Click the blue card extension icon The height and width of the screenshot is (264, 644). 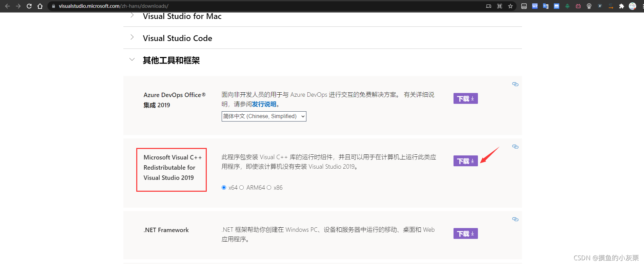point(556,6)
